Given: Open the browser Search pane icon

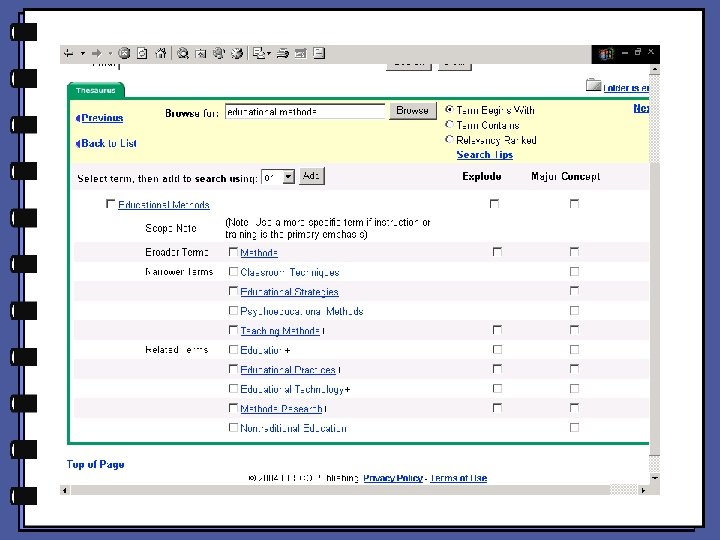Looking at the screenshot, I should [x=183, y=53].
